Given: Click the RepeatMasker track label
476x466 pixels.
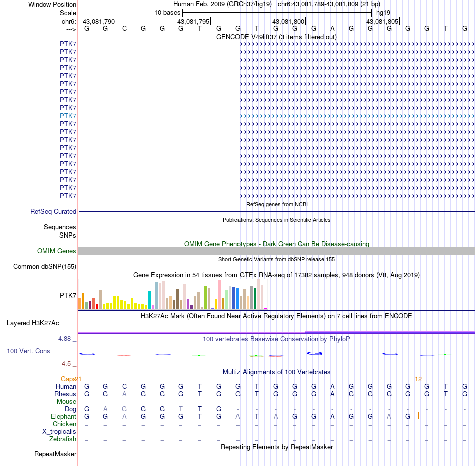Looking at the screenshot, I should click(x=55, y=454).
